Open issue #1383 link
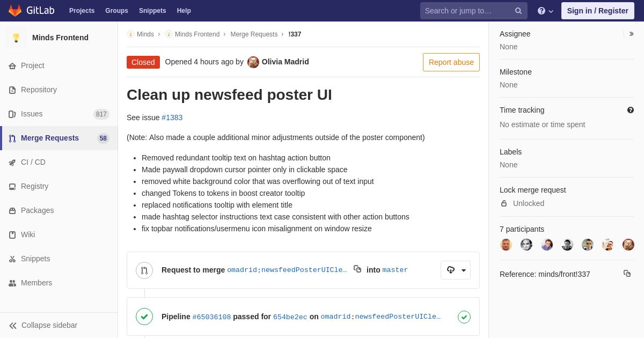 tap(172, 117)
